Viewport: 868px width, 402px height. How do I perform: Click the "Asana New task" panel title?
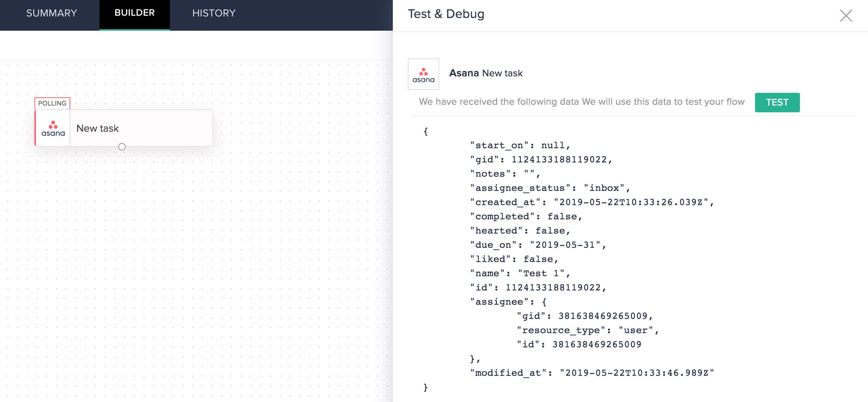point(486,73)
